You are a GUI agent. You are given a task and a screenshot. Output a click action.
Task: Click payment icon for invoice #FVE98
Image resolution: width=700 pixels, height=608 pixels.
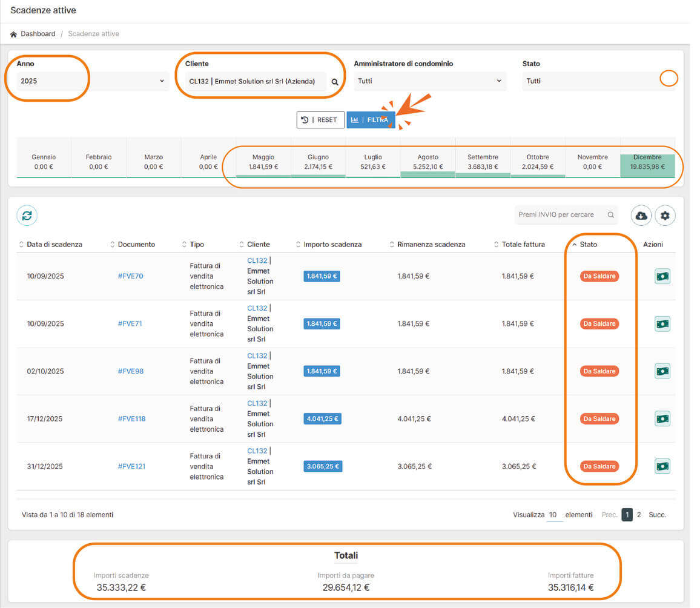pyautogui.click(x=662, y=371)
